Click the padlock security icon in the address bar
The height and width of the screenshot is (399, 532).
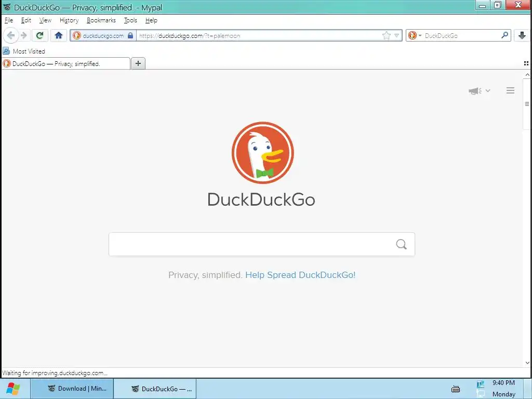(x=130, y=35)
